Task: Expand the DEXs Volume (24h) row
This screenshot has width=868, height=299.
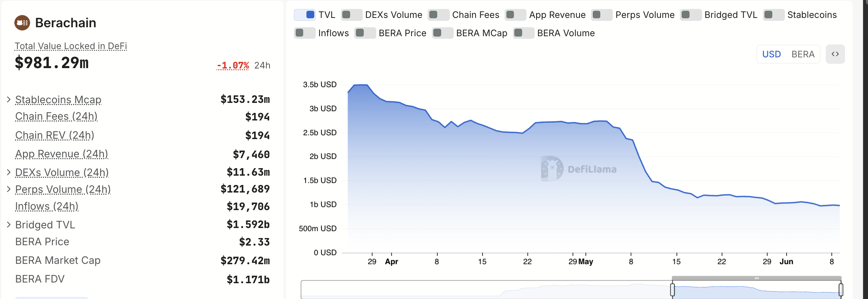Action: [x=9, y=172]
